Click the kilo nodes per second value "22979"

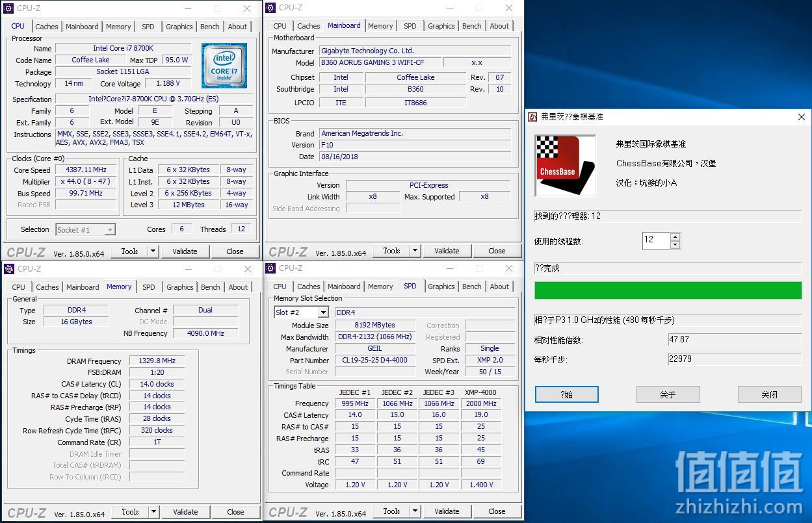(x=735, y=359)
